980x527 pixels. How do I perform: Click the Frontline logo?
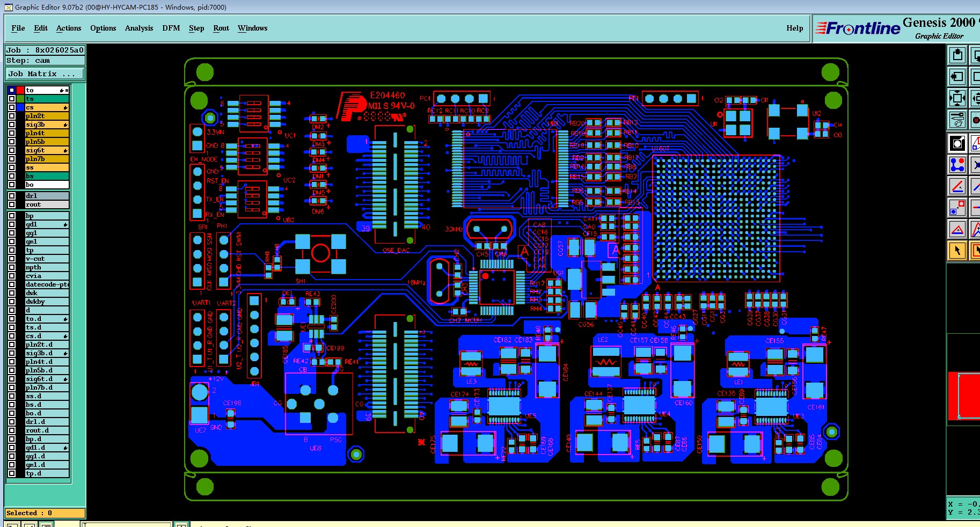click(857, 28)
